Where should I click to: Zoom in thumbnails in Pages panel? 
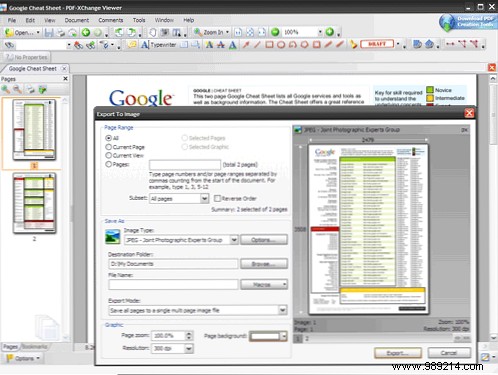pyautogui.click(x=6, y=89)
